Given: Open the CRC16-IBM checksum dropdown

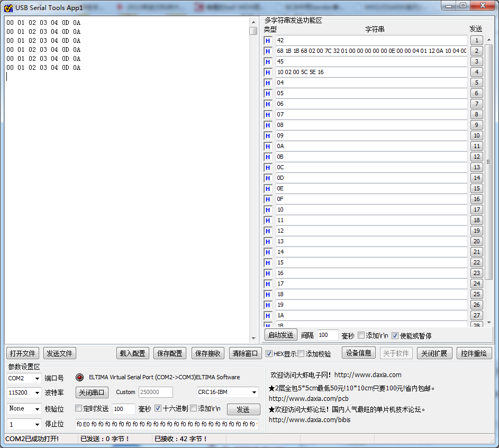Looking at the screenshot, I should click(x=227, y=392).
